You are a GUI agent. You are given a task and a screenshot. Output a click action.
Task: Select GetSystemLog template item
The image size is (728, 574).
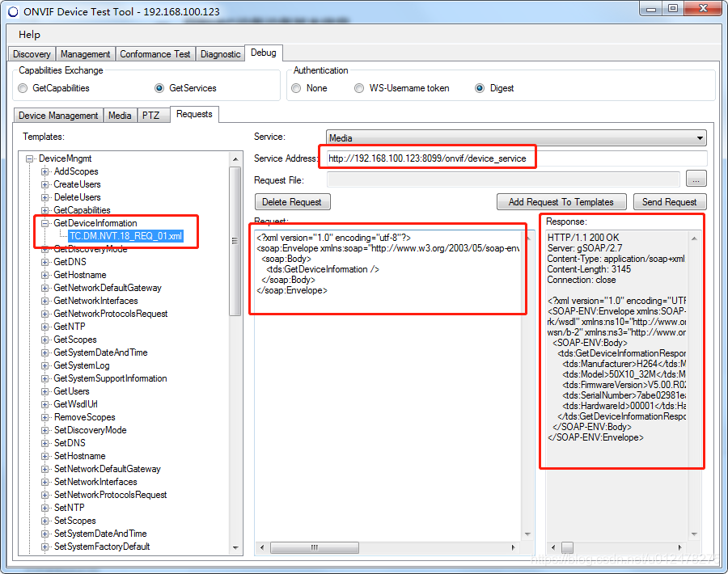pos(81,365)
